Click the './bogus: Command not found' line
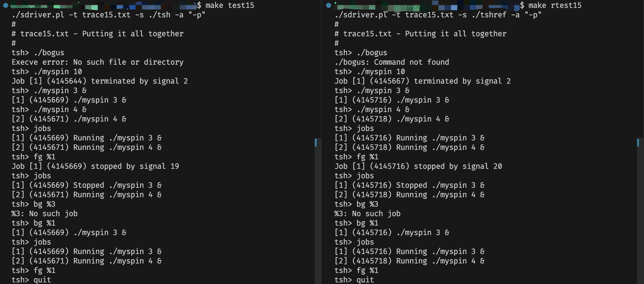The width and height of the screenshot is (644, 284). pyautogui.click(x=392, y=62)
